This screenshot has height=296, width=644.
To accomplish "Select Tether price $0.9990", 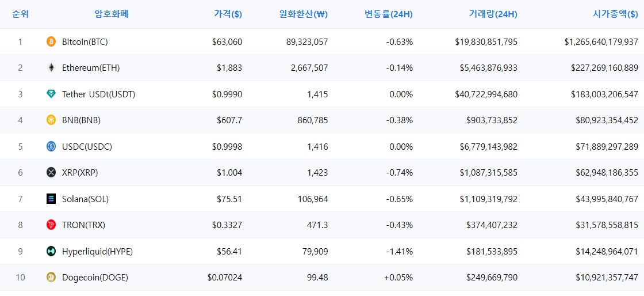I will point(227,94).
